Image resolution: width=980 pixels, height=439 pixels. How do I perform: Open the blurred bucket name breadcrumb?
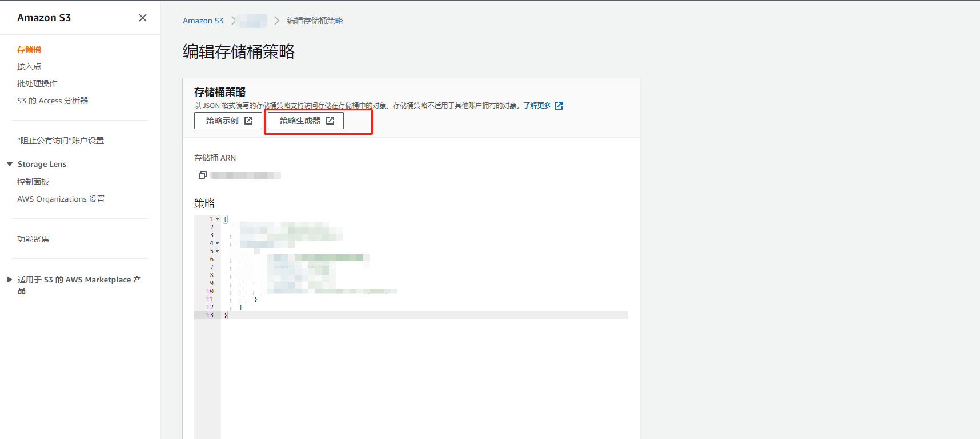point(254,21)
